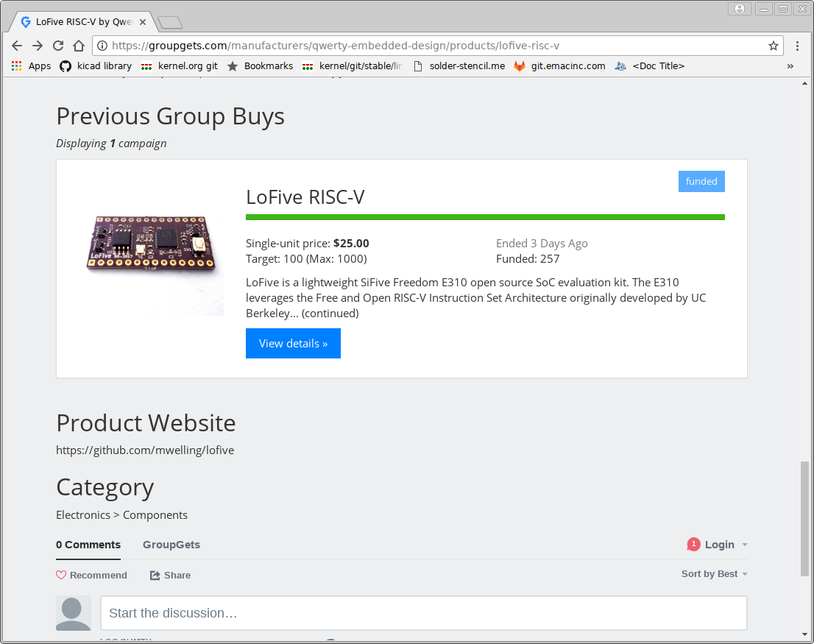Click Electronics > Components category text
The width and height of the screenshot is (814, 644).
click(x=121, y=514)
